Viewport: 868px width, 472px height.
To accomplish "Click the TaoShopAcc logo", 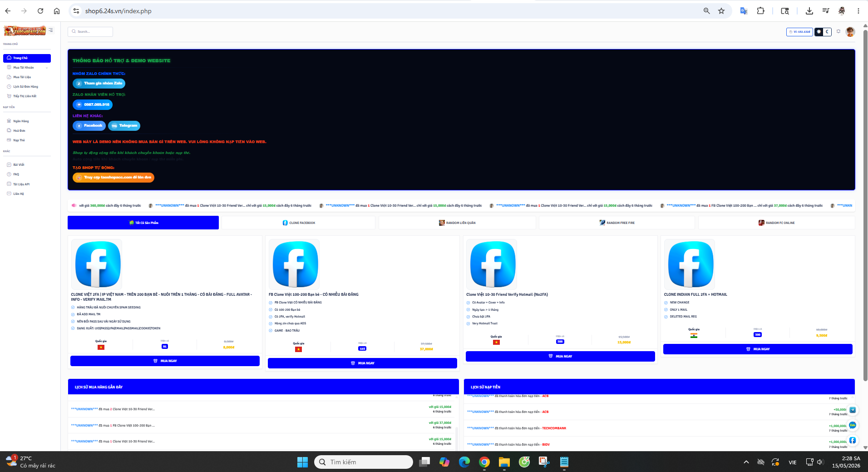I will tap(25, 31).
